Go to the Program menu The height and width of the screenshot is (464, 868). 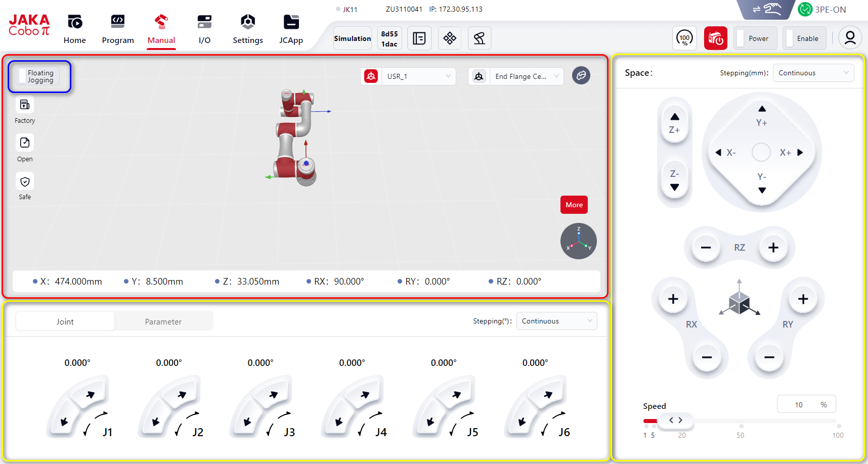pyautogui.click(x=118, y=29)
